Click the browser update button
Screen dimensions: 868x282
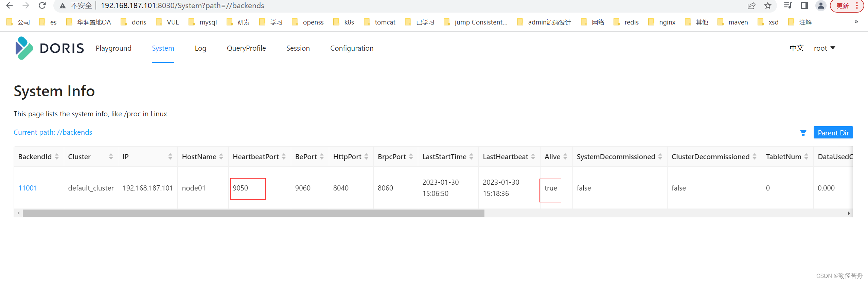(847, 6)
